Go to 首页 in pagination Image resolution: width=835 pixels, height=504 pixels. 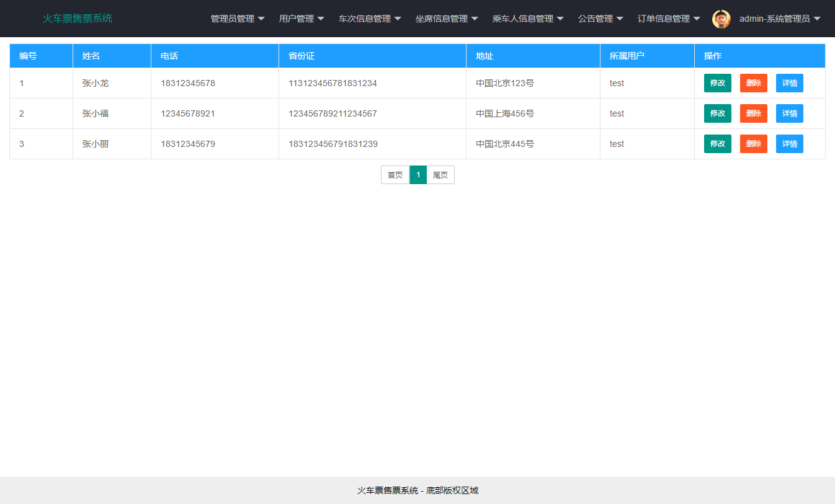395,175
